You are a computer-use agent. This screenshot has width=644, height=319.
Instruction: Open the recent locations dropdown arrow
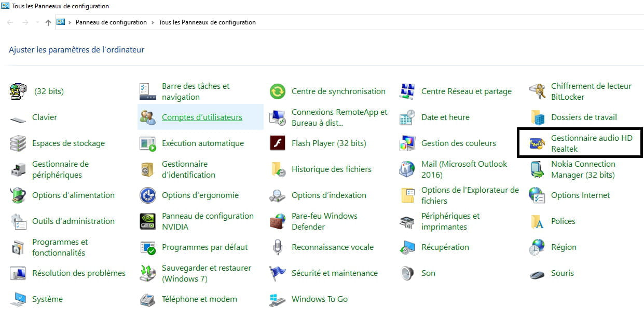[x=37, y=22]
